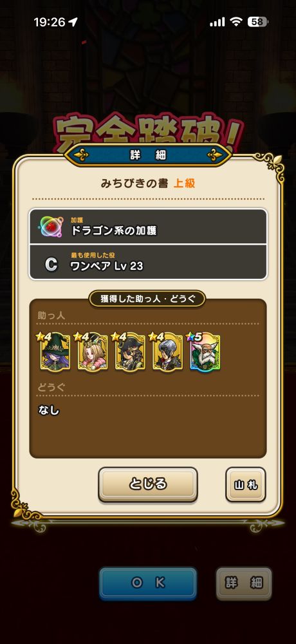The width and height of the screenshot is (296, 644).
Task: Tap the C rank badge icon
Action: pyautogui.click(x=51, y=264)
